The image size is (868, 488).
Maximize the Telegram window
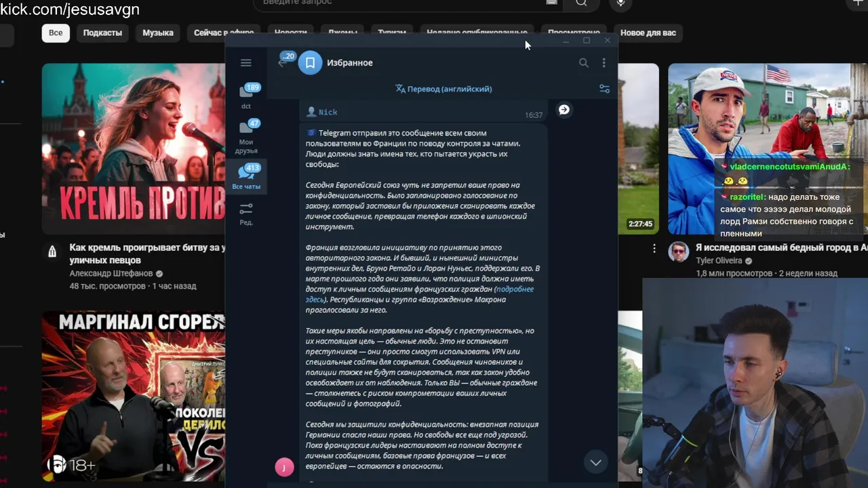587,41
